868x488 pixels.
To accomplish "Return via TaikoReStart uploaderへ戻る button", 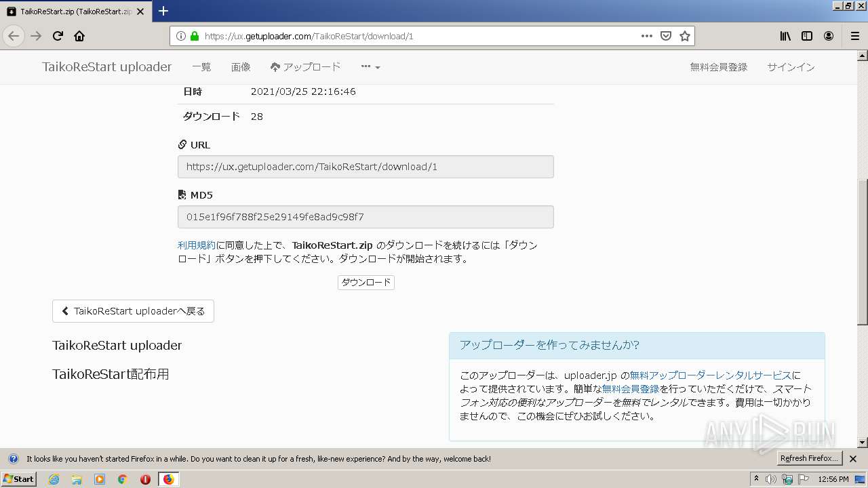I will (133, 311).
